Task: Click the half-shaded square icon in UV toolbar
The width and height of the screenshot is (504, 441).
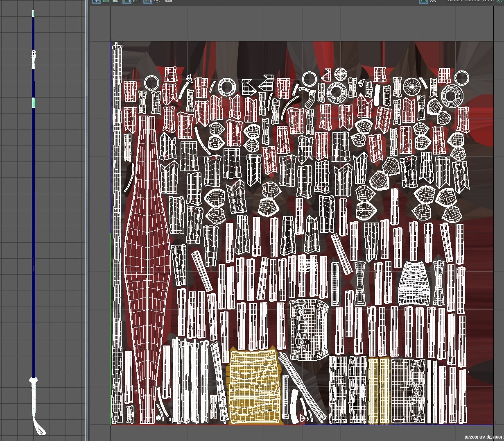Action: 116,1
